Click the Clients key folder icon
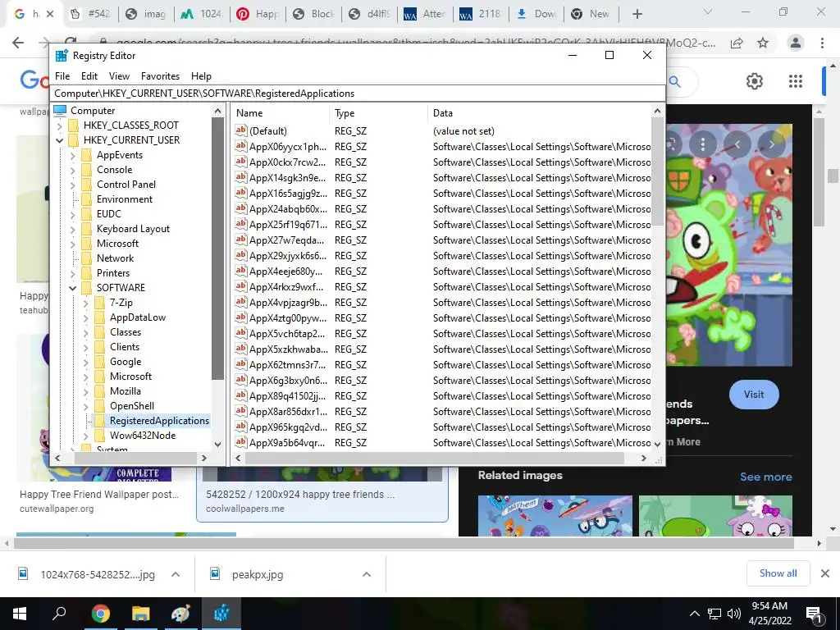This screenshot has width=840, height=630. pyautogui.click(x=99, y=347)
